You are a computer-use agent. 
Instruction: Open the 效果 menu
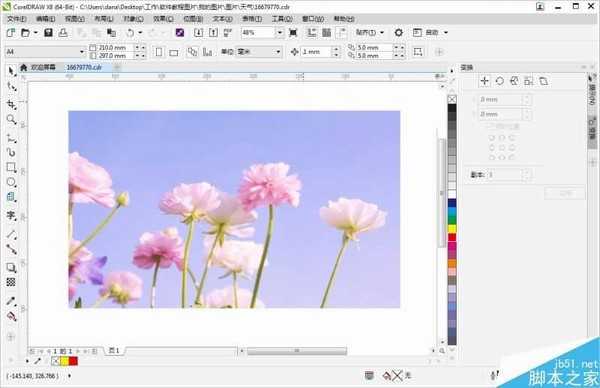click(x=163, y=19)
